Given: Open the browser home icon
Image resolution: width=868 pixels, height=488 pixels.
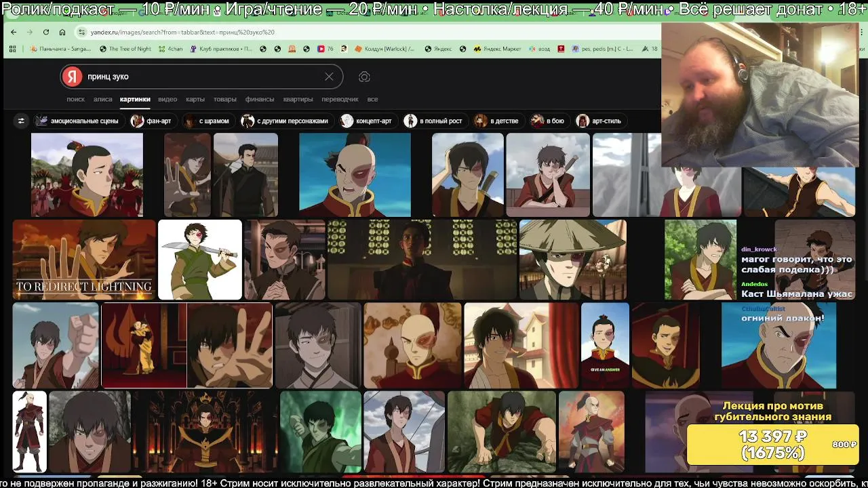Looking at the screenshot, I should [62, 32].
